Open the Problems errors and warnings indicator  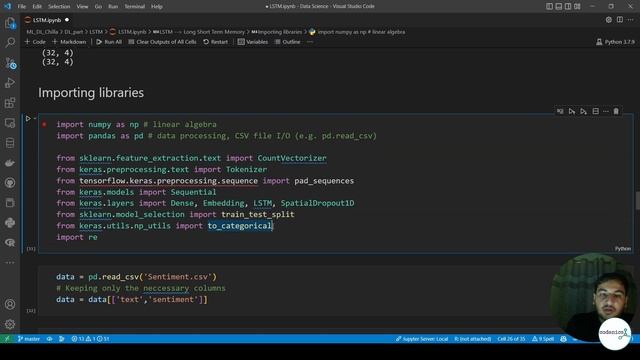point(90,339)
